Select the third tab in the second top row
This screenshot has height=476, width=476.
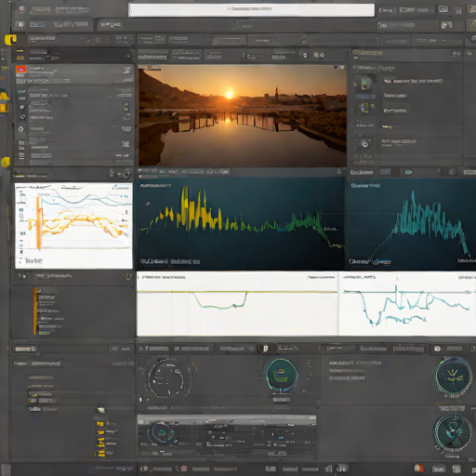click(x=110, y=24)
